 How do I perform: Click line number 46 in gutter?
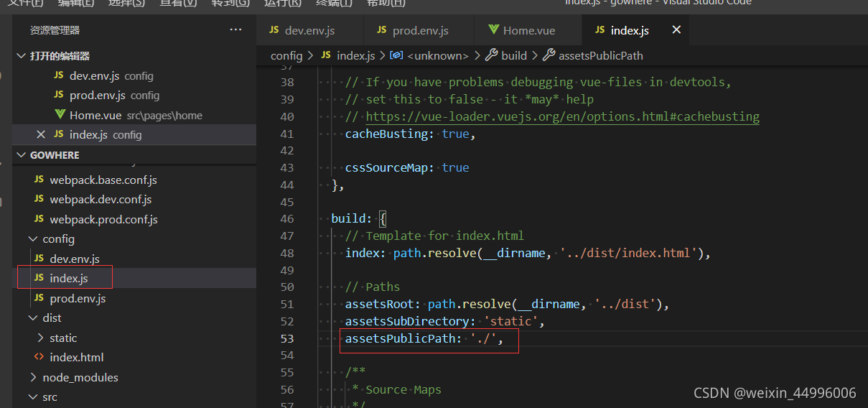(286, 218)
